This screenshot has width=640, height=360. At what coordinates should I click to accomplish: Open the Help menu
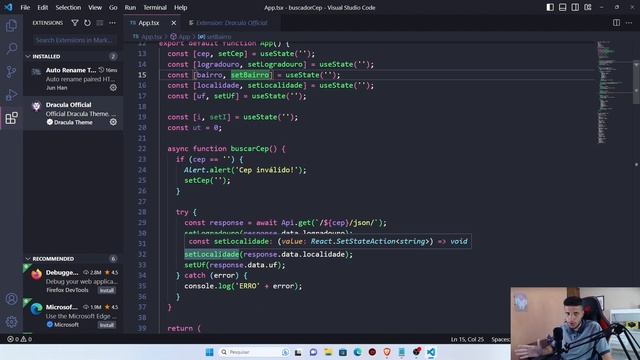180,7
